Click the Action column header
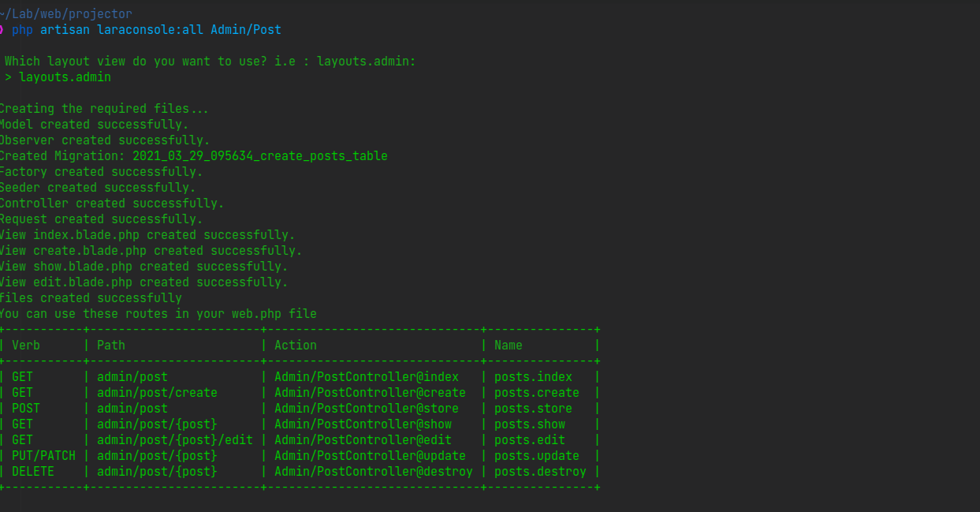Viewport: 980px width, 512px height. pos(296,346)
